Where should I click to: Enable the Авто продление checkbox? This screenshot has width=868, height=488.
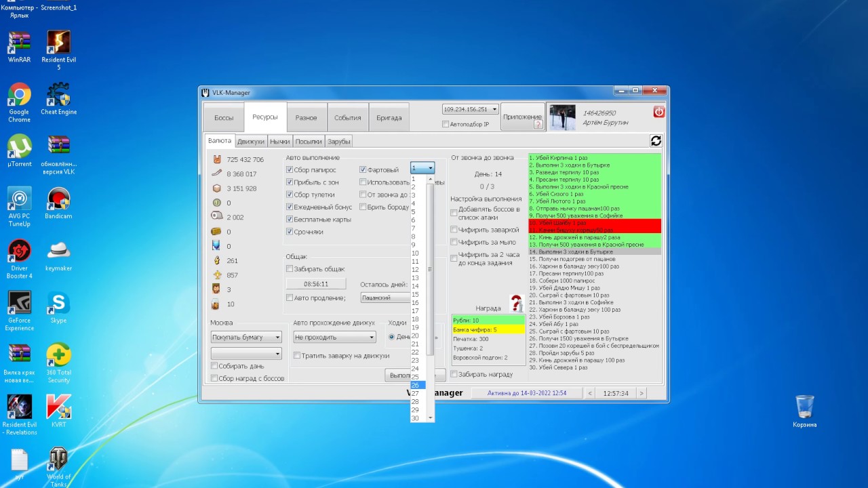(290, 298)
